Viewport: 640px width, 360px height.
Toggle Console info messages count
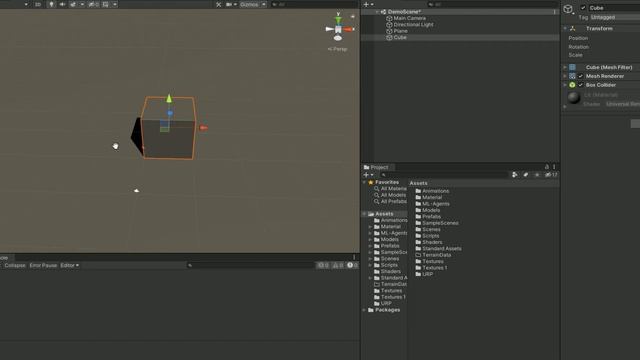[x=323, y=265]
